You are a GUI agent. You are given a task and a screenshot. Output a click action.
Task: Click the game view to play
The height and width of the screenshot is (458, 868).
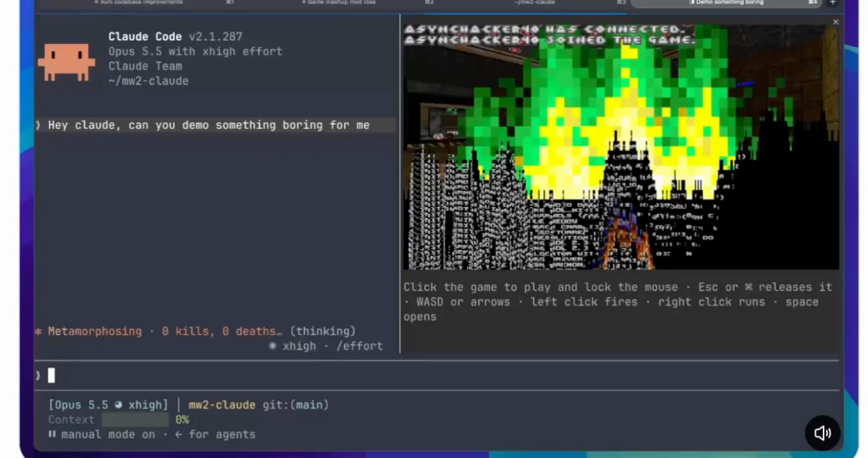coord(621,146)
